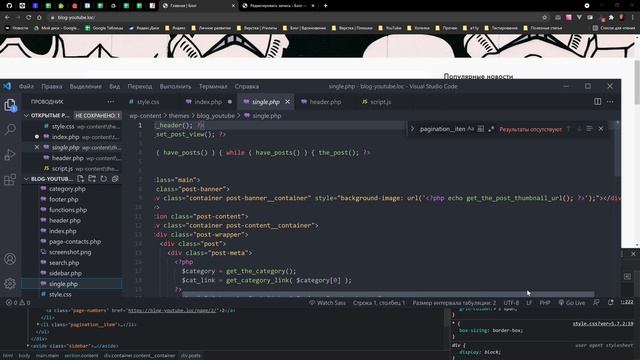This screenshot has height=360, width=640.
Task: Open category.php in the file tree
Action: pyautogui.click(x=67, y=189)
